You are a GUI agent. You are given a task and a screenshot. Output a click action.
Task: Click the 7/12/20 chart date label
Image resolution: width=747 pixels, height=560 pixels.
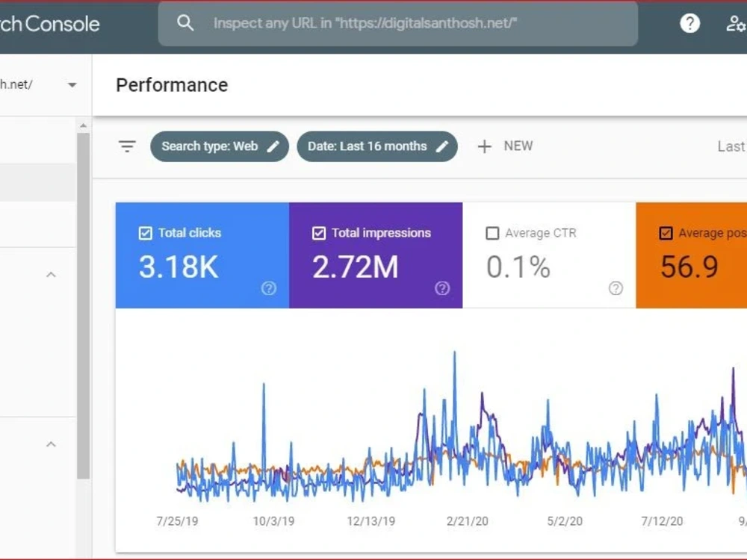(662, 521)
